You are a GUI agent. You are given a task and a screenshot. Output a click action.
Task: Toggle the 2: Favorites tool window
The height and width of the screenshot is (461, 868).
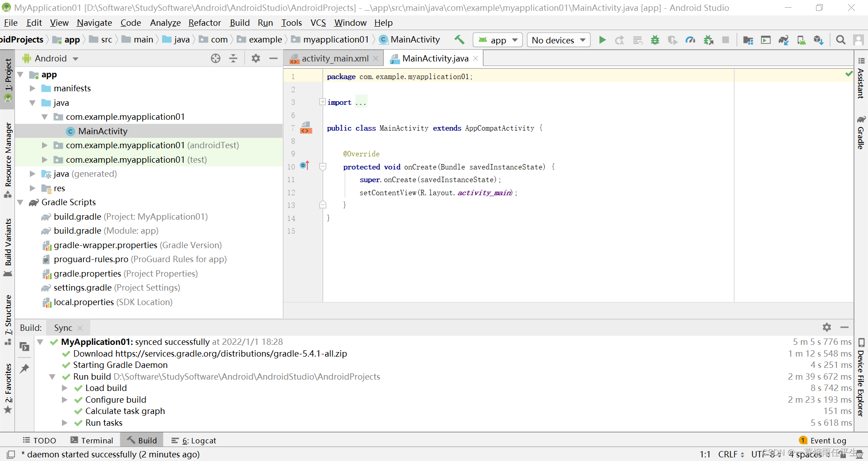click(8, 389)
